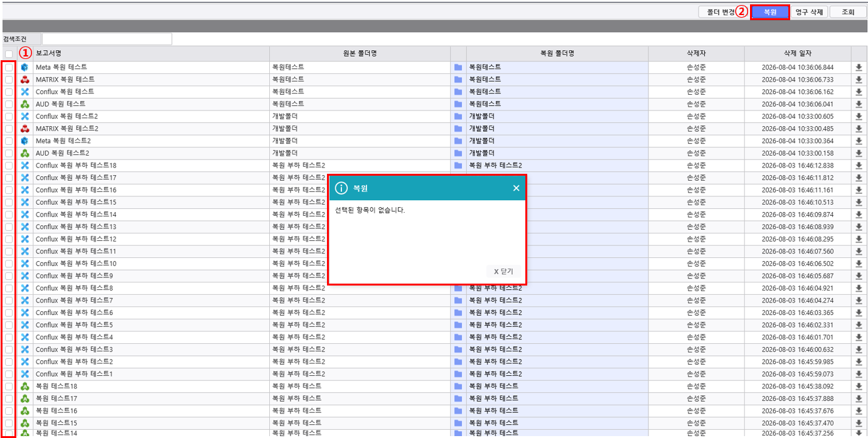Screen dimensions: 868x438
Task: Click 개발폴더 restore folder in MATRIX 복원 테스트2 row
Action: (481, 128)
